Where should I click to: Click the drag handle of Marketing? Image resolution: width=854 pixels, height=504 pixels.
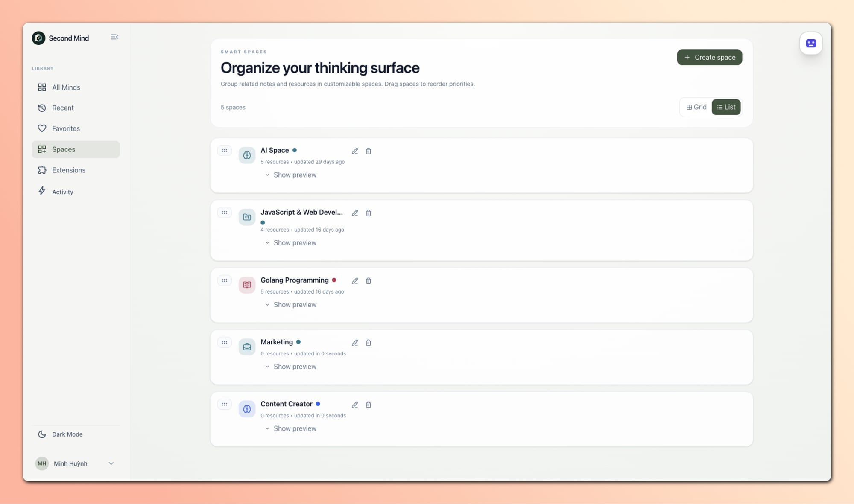[x=225, y=342]
